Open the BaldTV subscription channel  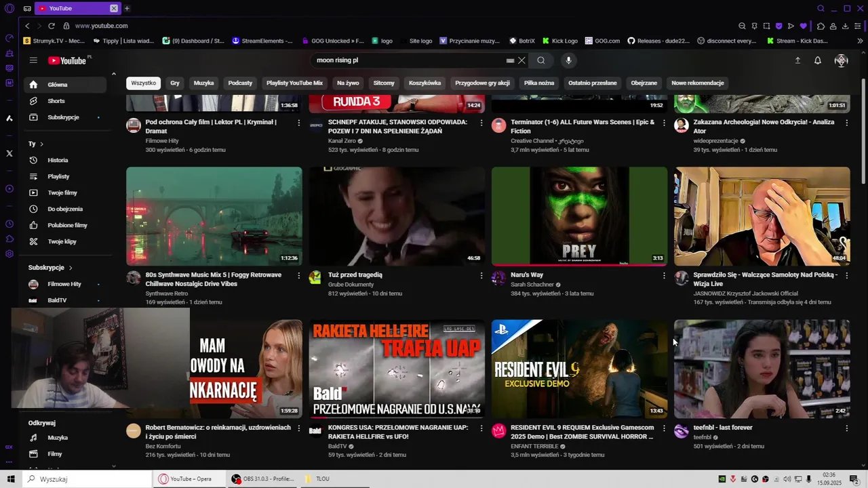(x=66, y=300)
